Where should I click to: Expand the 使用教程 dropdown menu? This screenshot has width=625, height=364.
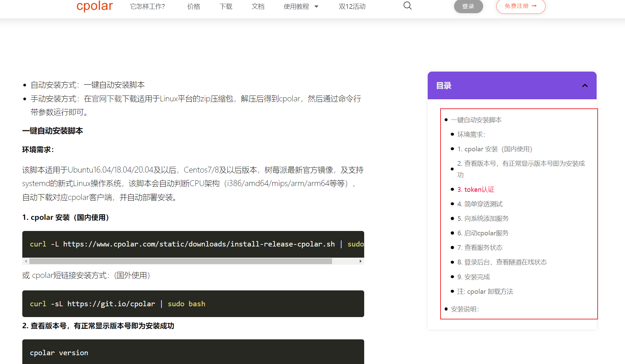(x=301, y=6)
